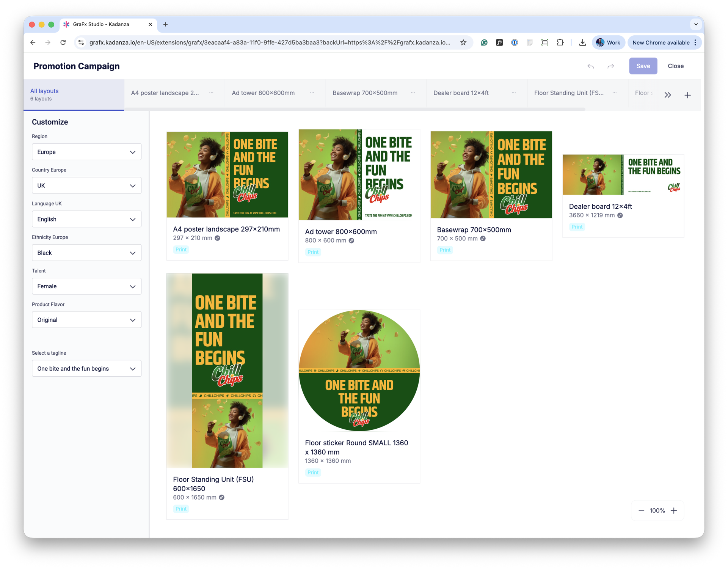Screen dimensions: 728x569
Task: Expand the Region dropdown showing Europe
Action: pyautogui.click(x=86, y=152)
